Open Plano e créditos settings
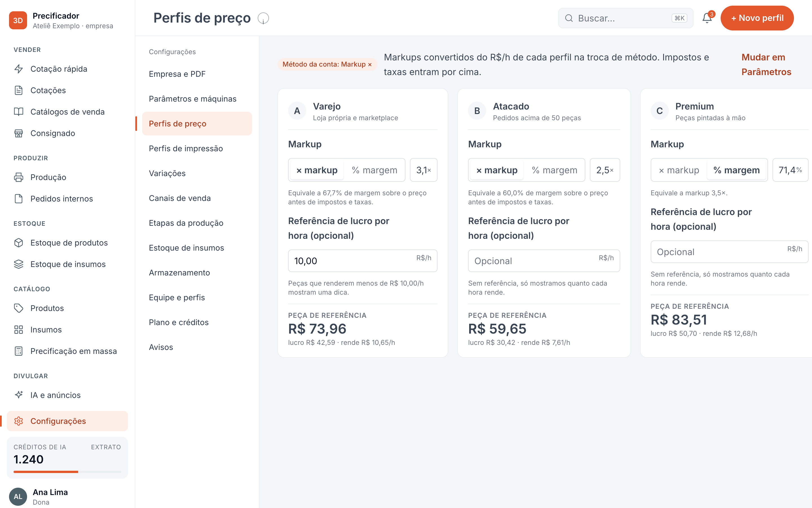This screenshot has width=812, height=508. tap(197, 323)
